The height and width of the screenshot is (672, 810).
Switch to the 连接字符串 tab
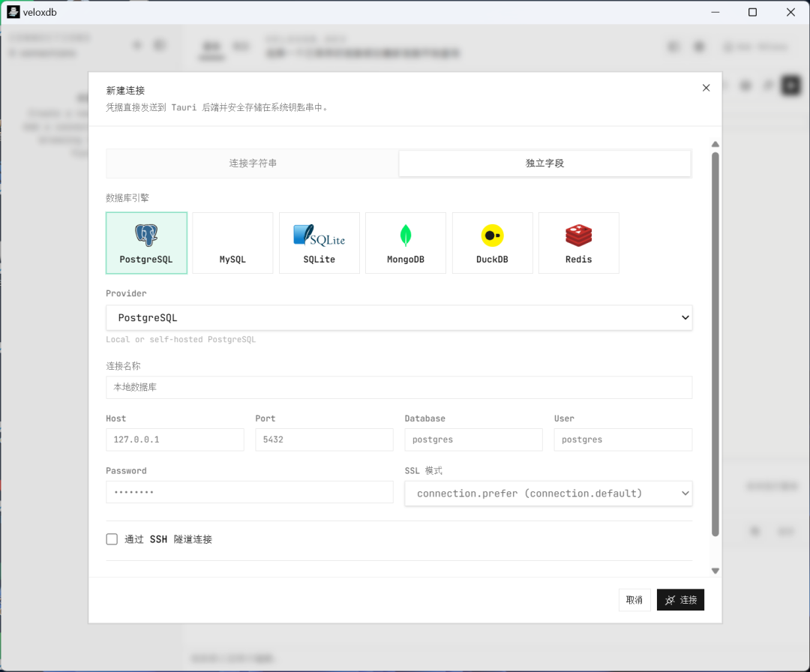coord(253,163)
